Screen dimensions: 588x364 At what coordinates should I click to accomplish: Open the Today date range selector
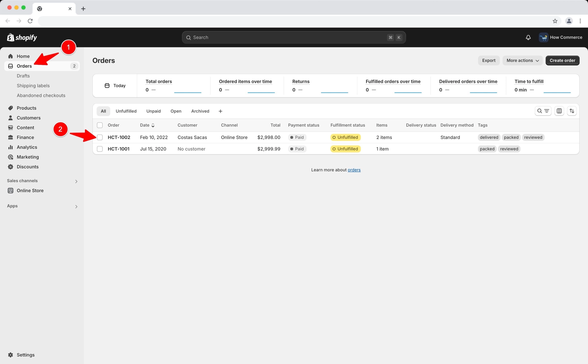[x=115, y=85]
